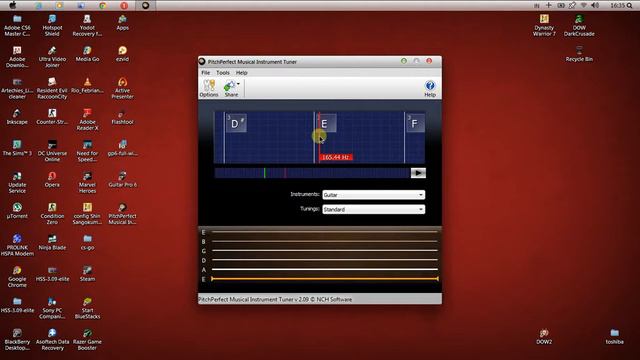Image resolution: width=640 pixels, height=360 pixels.
Task: Open the File menu
Action: click(205, 73)
